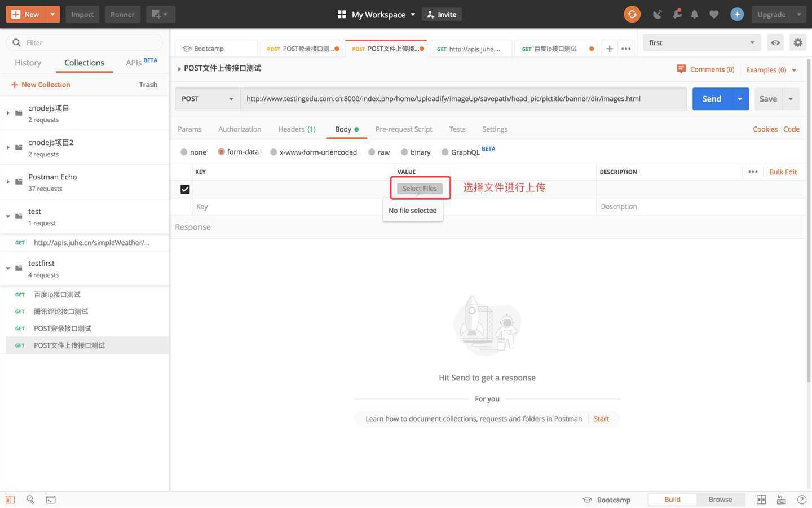Click the folder icon of cnodejs项目2
Image resolution: width=812 pixels, height=508 pixels.
click(19, 147)
